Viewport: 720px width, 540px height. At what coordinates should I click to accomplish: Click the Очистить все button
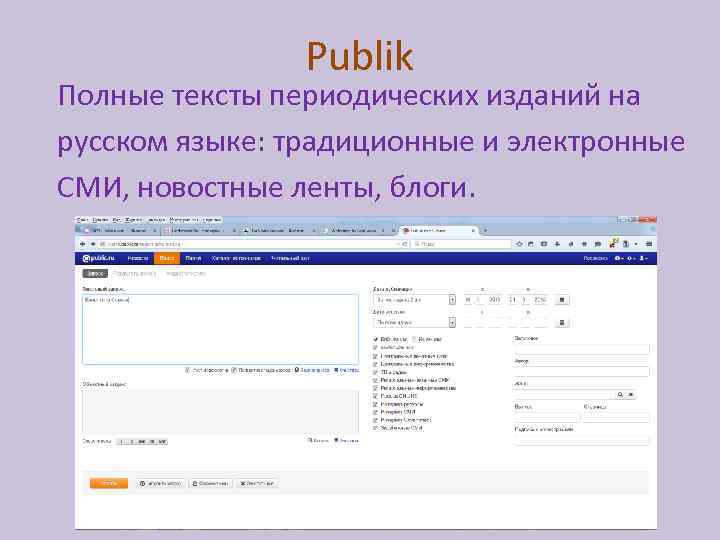point(257,484)
